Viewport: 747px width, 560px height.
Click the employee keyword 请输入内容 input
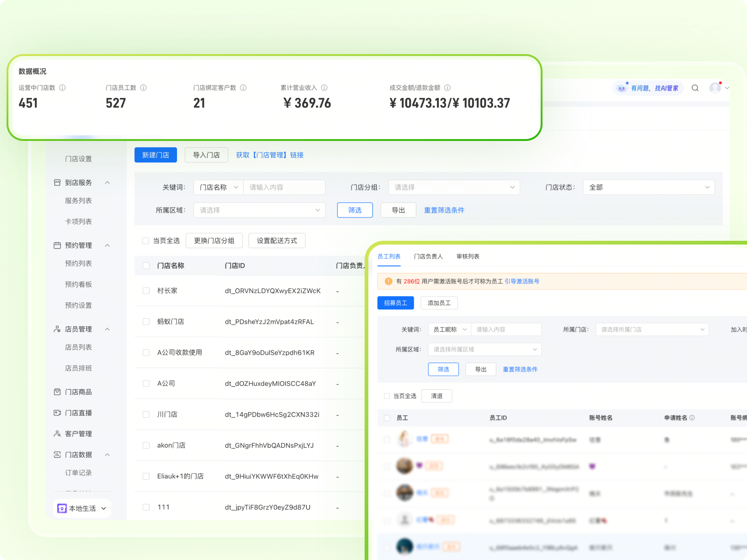coord(506,329)
